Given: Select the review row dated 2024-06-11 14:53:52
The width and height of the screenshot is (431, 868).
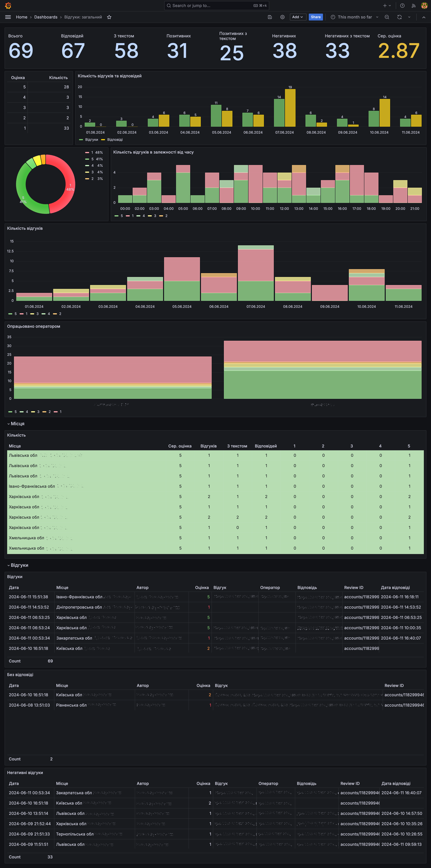Looking at the screenshot, I should 216,607.
